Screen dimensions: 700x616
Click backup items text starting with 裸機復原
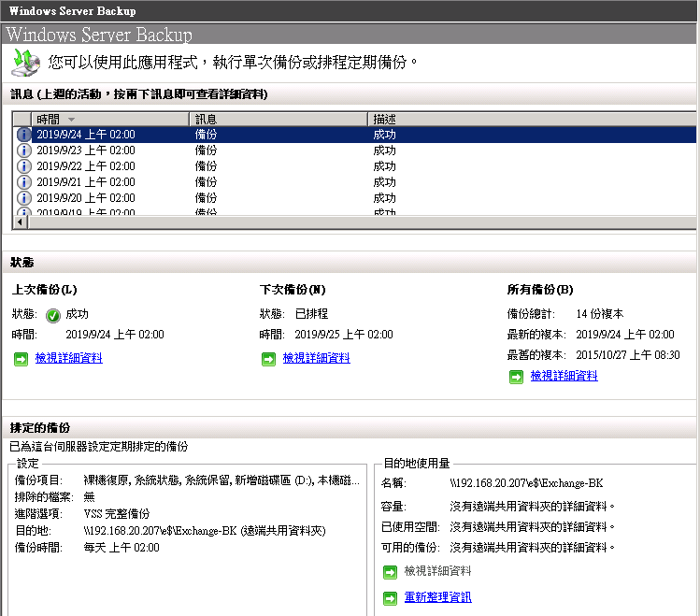(221, 480)
